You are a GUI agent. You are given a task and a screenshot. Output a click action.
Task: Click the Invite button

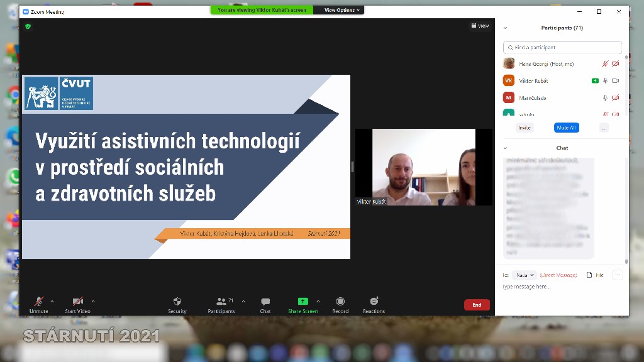click(524, 128)
